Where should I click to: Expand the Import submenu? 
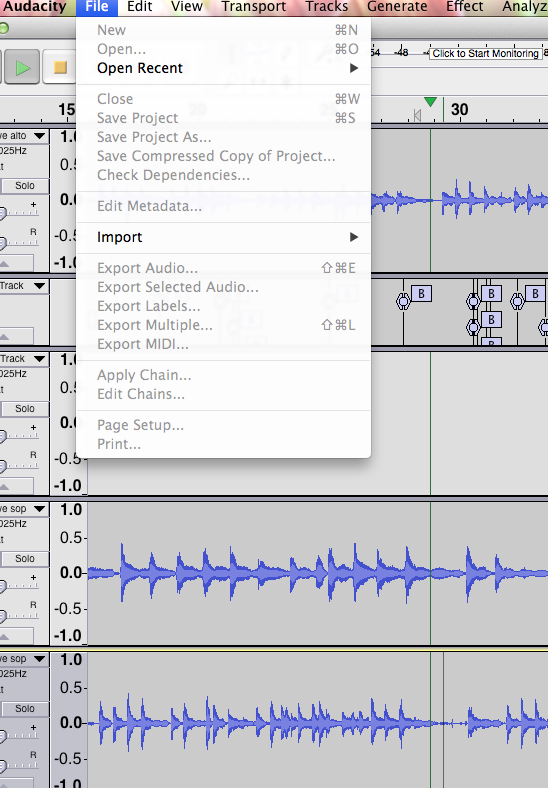(223, 237)
